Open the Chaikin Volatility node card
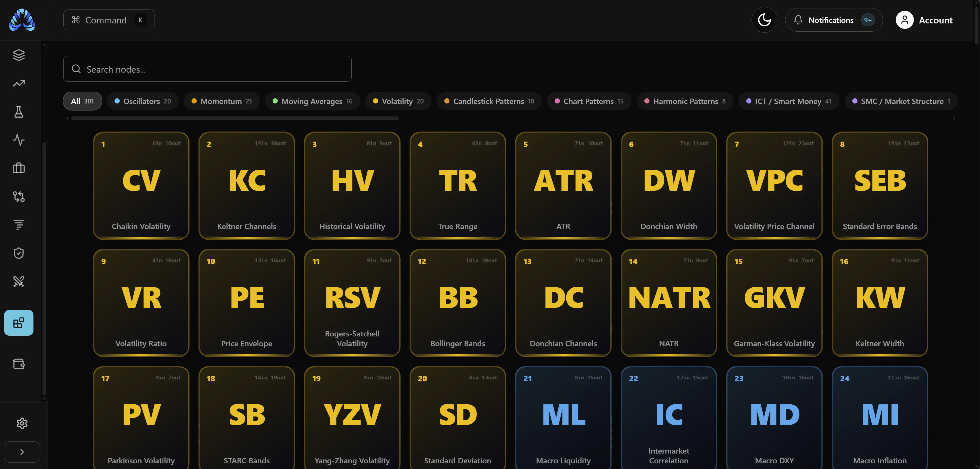This screenshot has height=469, width=980. [141, 186]
